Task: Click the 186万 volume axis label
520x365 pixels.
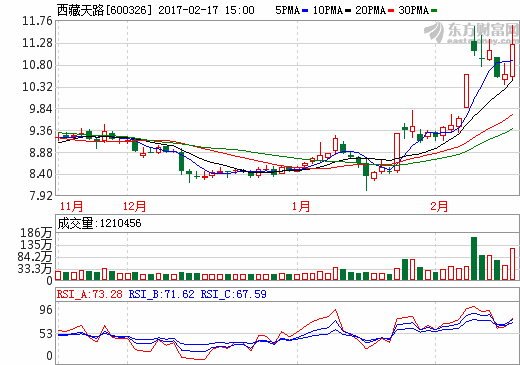Action: click(36, 233)
